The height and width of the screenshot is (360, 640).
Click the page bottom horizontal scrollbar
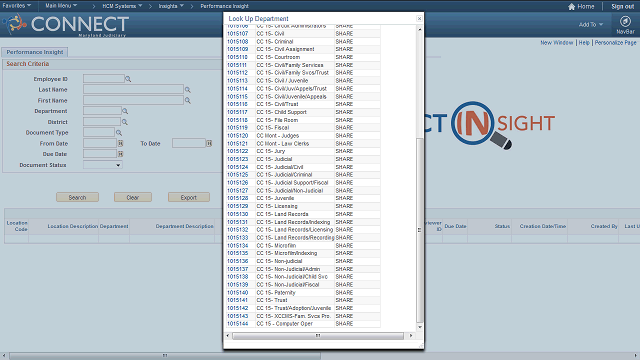165,356
